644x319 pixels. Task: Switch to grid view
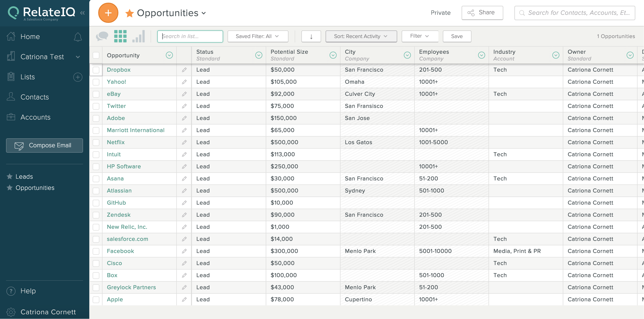point(120,36)
